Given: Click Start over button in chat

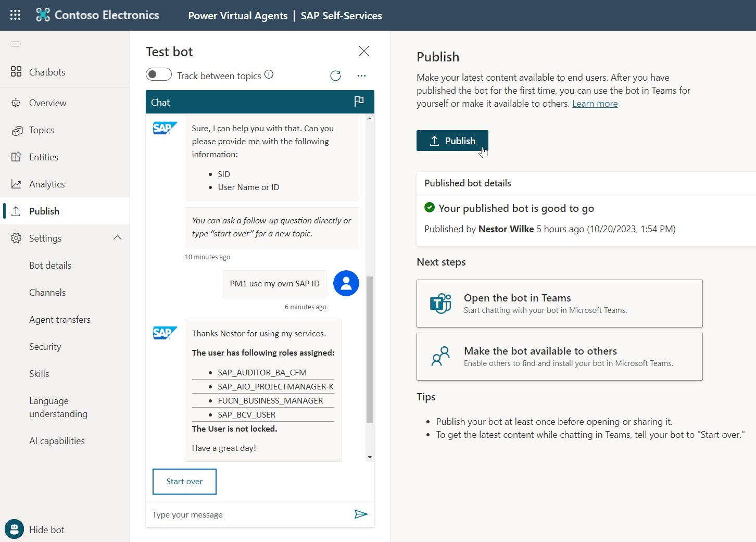Looking at the screenshot, I should pos(184,482).
